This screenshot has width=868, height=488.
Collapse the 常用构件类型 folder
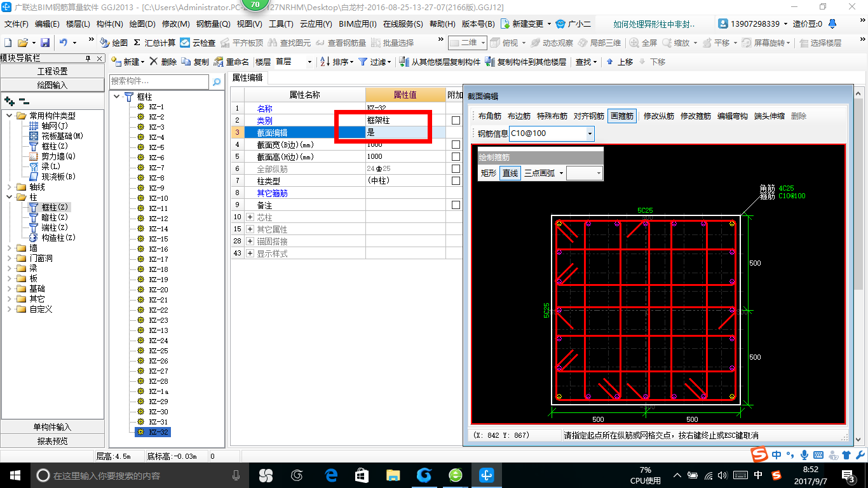click(8, 116)
